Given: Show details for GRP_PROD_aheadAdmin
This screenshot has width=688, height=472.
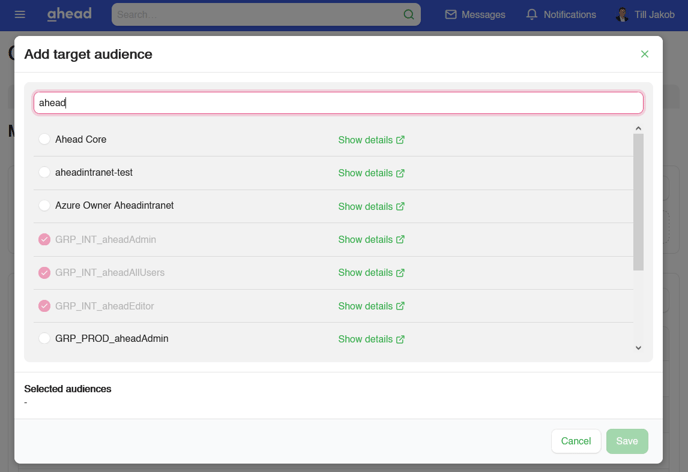Looking at the screenshot, I should (371, 339).
